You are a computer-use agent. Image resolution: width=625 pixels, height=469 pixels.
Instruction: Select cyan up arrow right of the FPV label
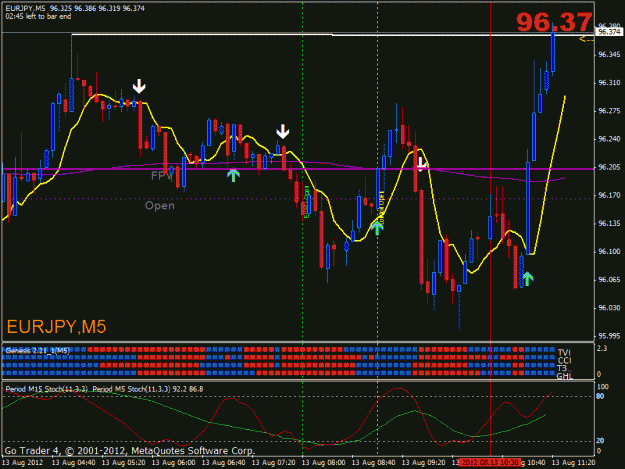click(233, 175)
